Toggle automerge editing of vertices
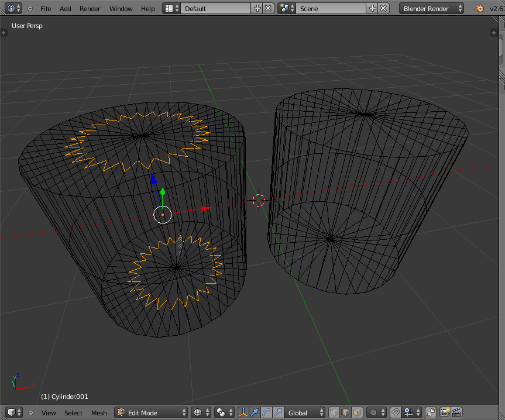 (430, 412)
